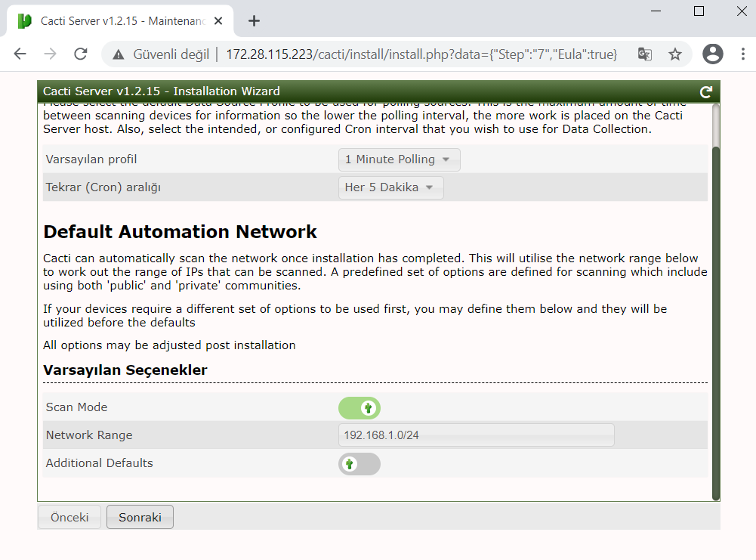Go back to the previous page
Image resolution: width=756 pixels, height=560 pixels.
tap(20, 54)
